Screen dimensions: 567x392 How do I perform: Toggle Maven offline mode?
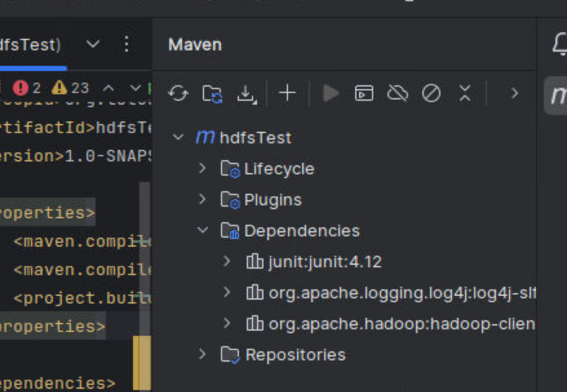tap(398, 92)
